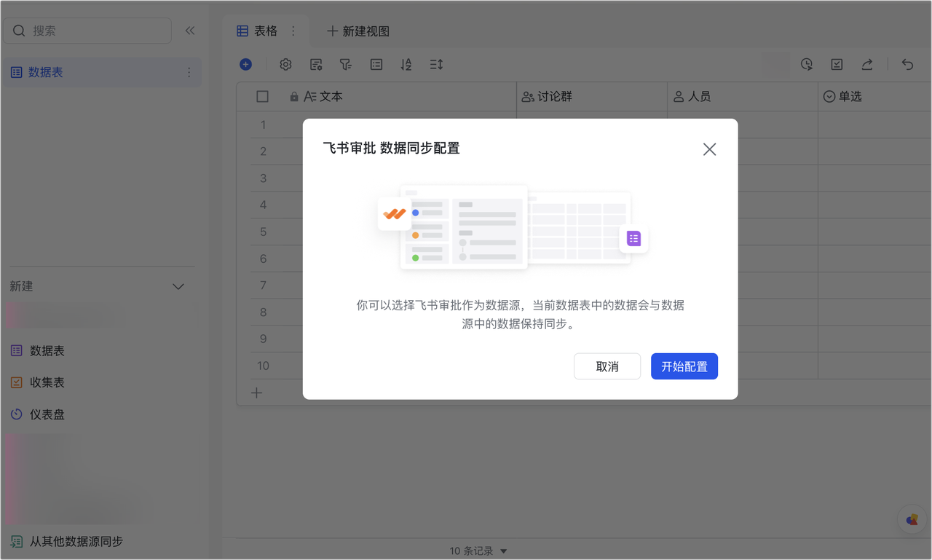Click the 开始配置 button
932x560 pixels.
click(684, 366)
